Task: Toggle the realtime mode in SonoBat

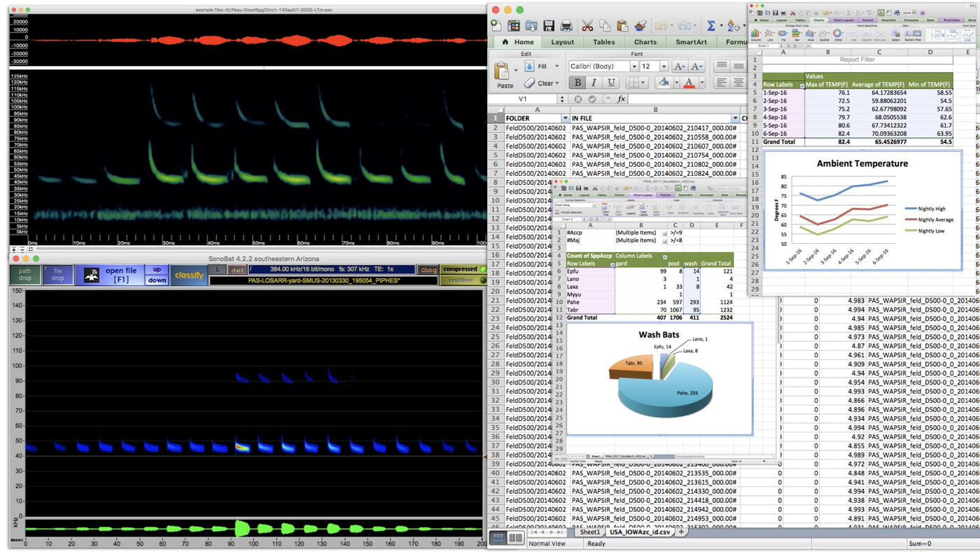Action: click(x=463, y=280)
